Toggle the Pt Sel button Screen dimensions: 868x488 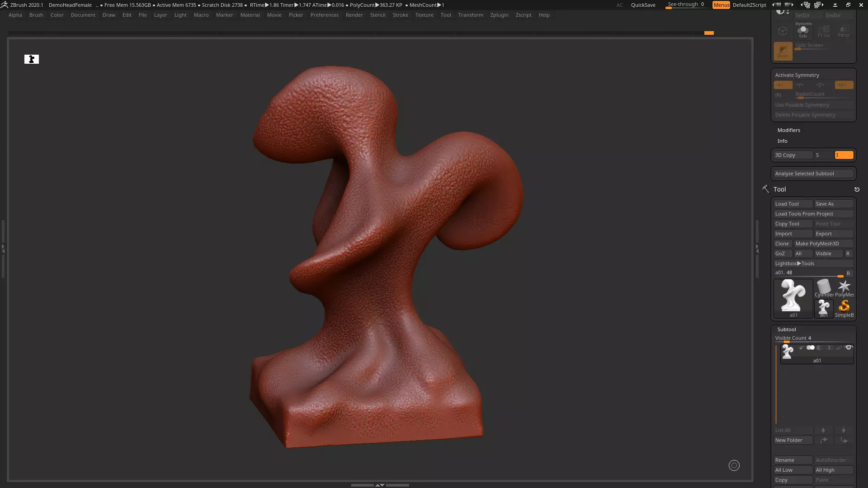[x=824, y=31]
